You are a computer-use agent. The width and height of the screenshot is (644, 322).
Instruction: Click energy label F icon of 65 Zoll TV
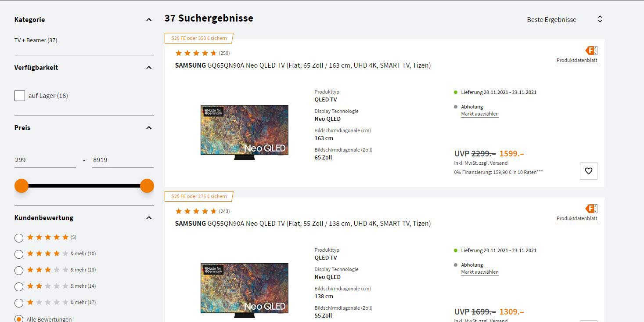click(x=591, y=51)
